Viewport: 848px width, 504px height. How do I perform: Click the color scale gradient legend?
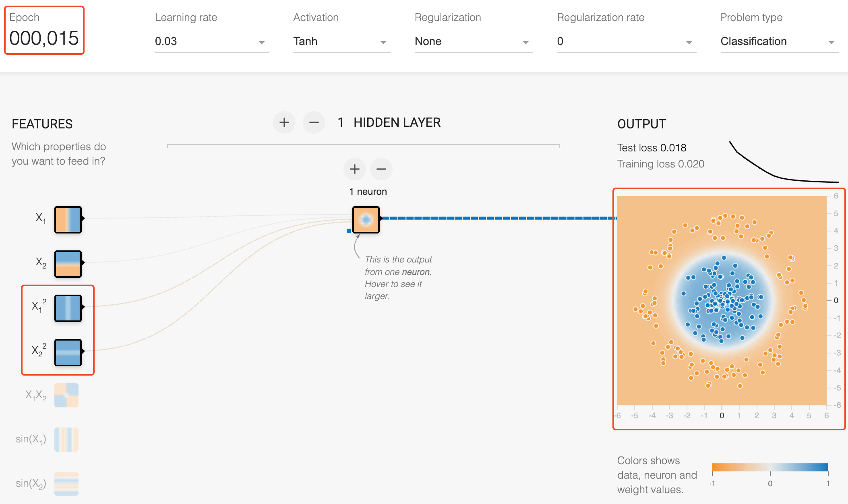click(x=770, y=467)
